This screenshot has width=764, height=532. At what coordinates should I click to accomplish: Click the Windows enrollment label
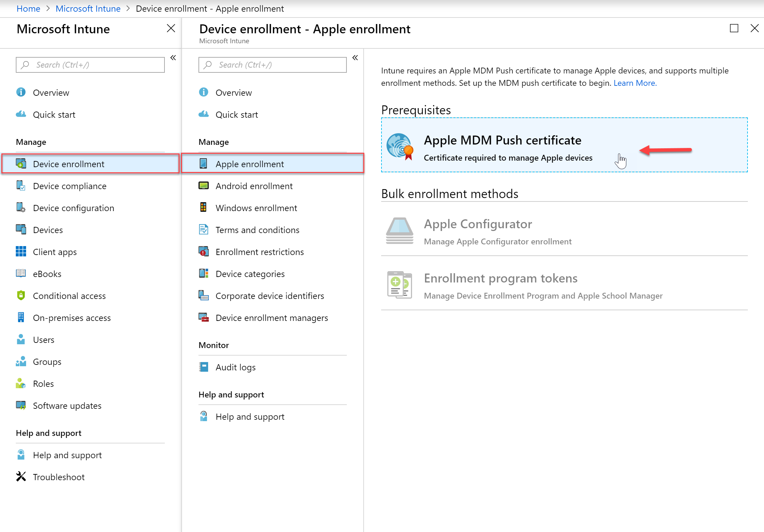256,208
